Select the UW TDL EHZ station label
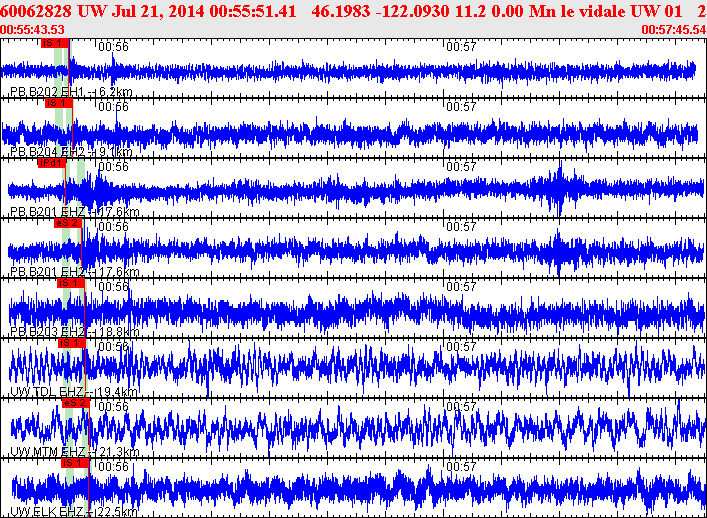This screenshot has height=518, width=707. coord(74,392)
